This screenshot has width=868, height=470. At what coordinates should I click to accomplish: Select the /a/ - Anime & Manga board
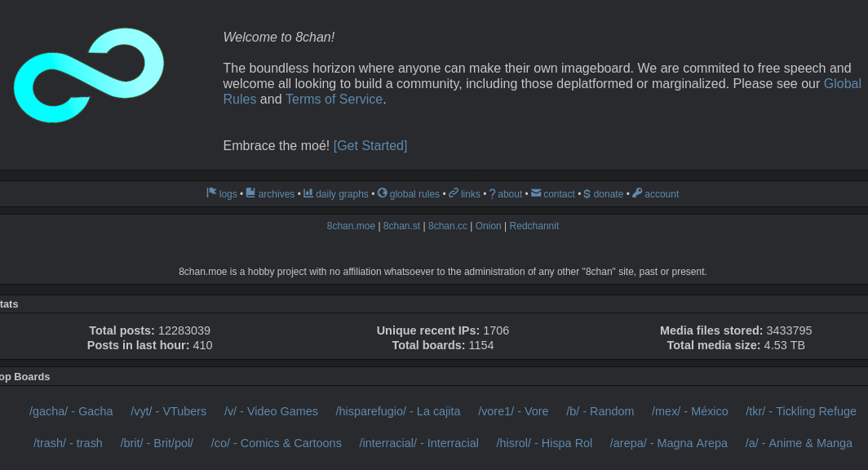pos(798,443)
